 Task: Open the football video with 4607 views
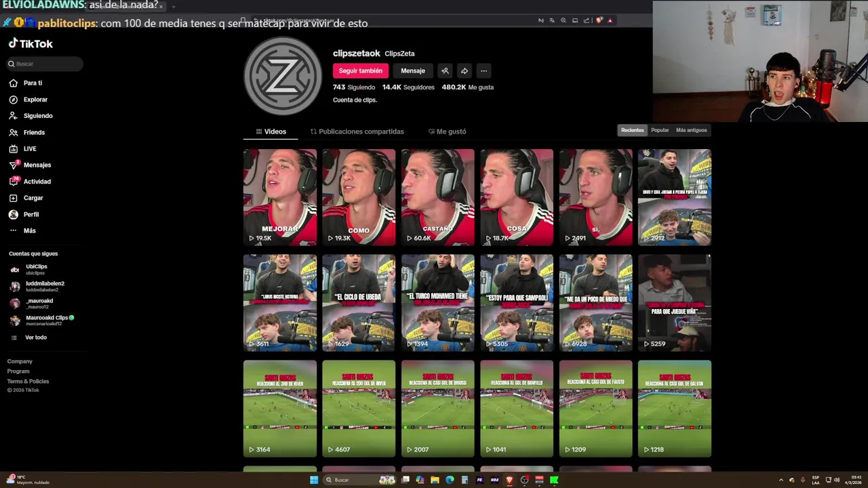[x=359, y=409]
